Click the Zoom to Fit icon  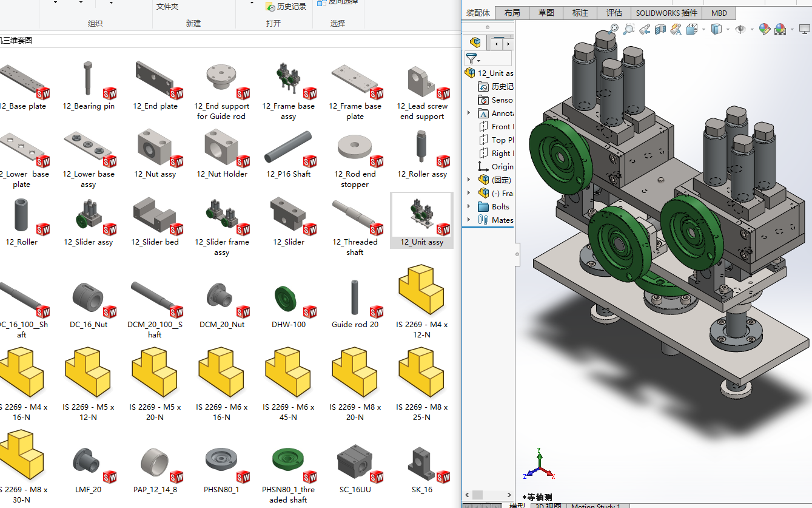[x=613, y=29]
